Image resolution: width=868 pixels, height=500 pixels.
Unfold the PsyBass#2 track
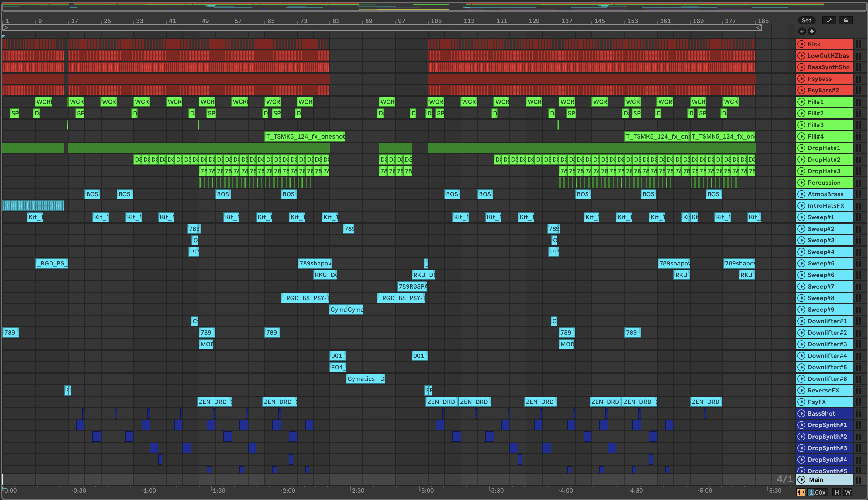[x=801, y=90]
